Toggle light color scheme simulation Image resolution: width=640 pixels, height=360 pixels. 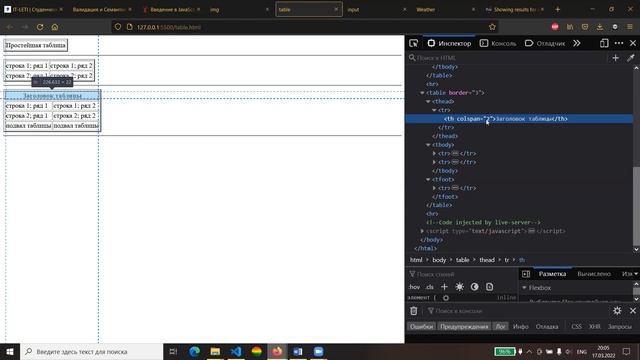(459, 287)
